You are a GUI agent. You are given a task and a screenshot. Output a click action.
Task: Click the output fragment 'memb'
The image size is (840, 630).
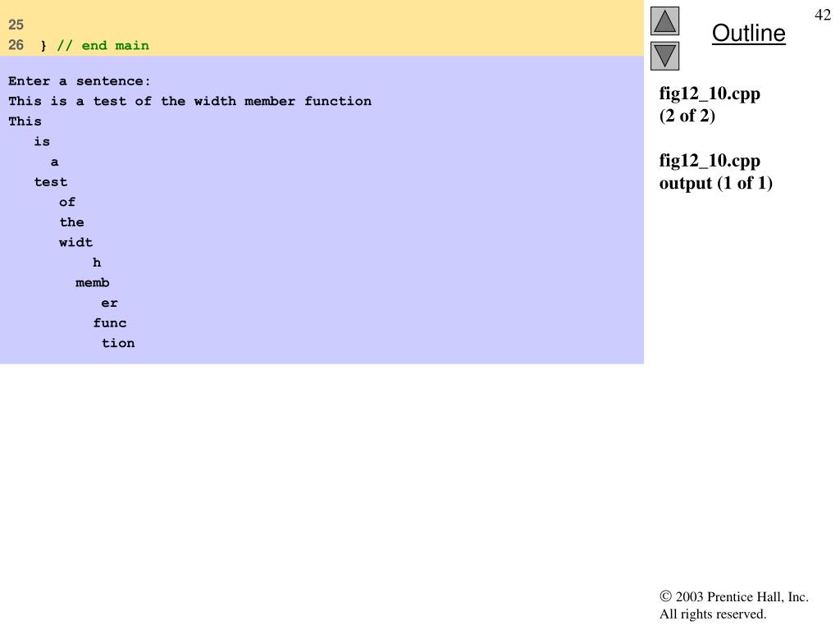pos(93,283)
